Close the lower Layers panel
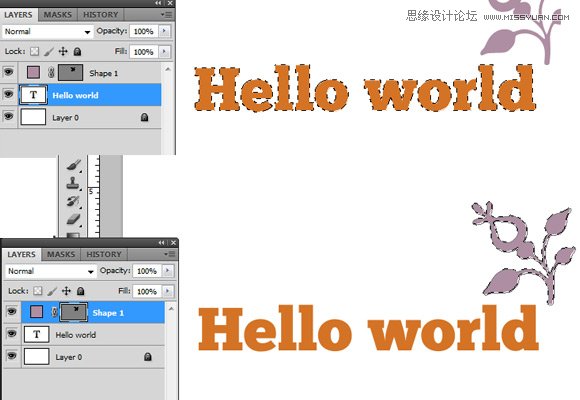The height and width of the screenshot is (400, 580). coord(173,243)
